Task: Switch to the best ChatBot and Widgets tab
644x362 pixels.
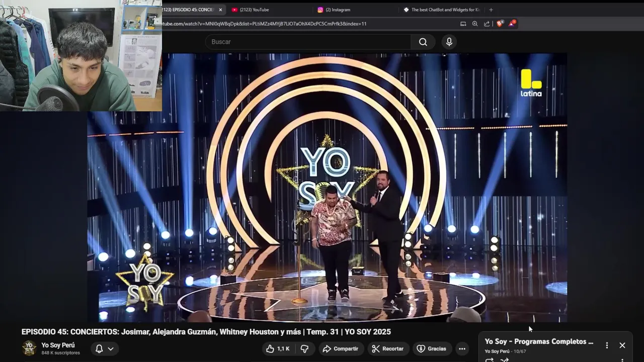Action: coord(442,10)
